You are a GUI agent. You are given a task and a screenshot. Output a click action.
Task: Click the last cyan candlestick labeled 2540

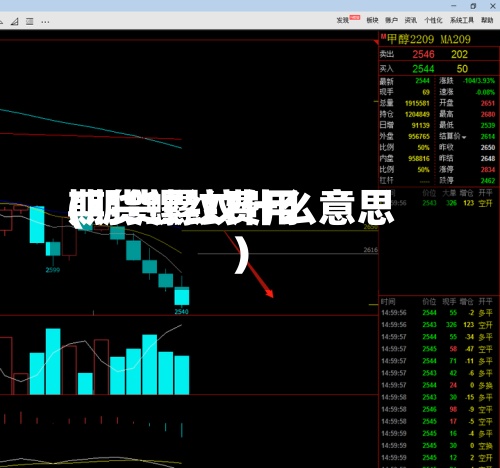point(182,296)
